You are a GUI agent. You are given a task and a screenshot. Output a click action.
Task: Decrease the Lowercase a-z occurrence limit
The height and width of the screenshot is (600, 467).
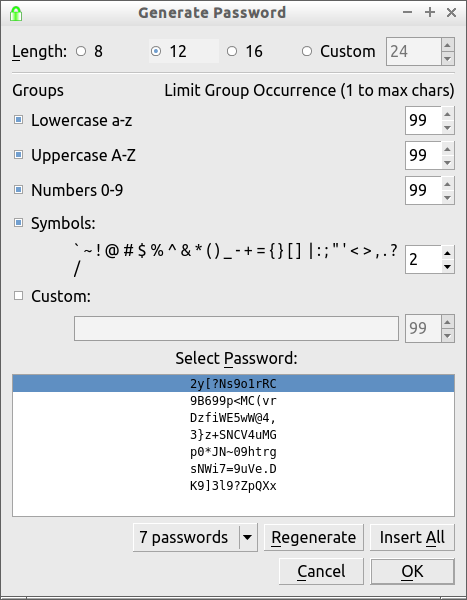pos(447,128)
